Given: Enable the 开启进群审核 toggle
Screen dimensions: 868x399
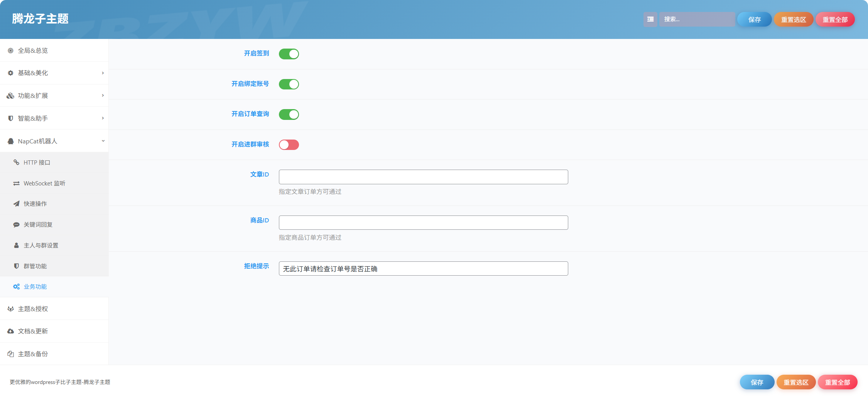Looking at the screenshot, I should pyautogui.click(x=289, y=145).
